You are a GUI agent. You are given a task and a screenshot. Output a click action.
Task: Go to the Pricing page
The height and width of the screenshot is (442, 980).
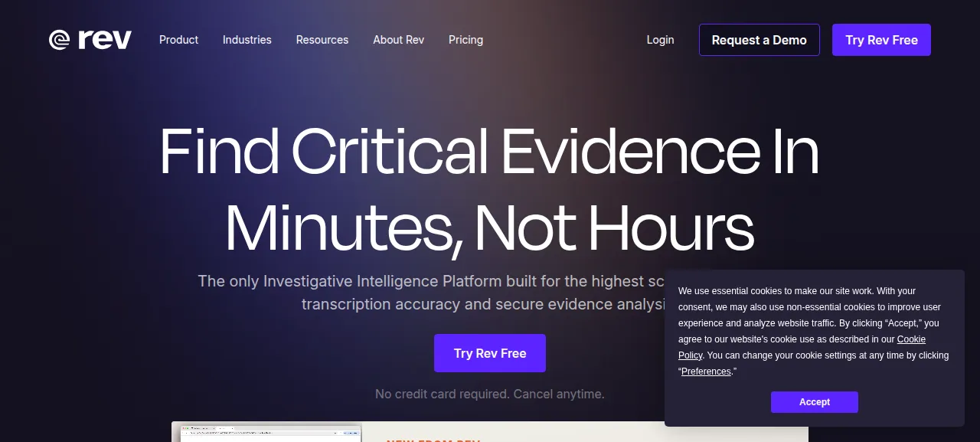[x=465, y=40]
